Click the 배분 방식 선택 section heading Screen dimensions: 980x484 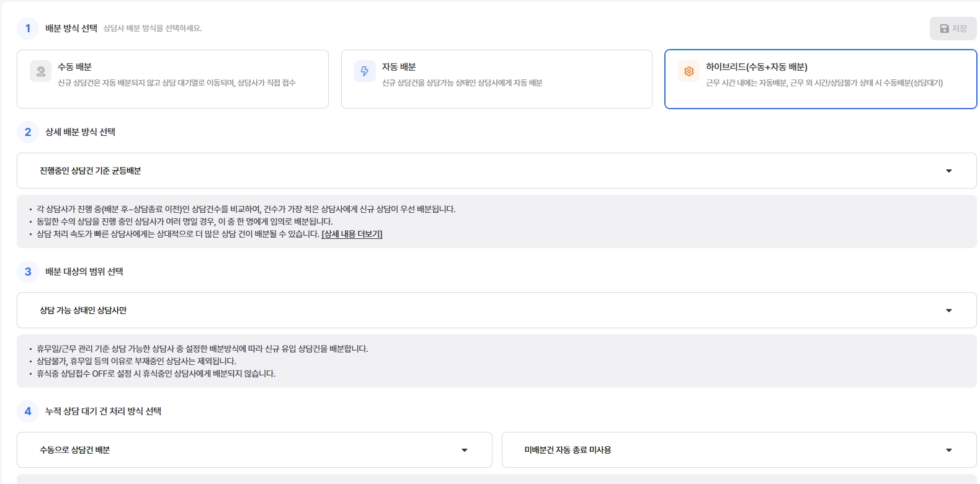tap(71, 29)
